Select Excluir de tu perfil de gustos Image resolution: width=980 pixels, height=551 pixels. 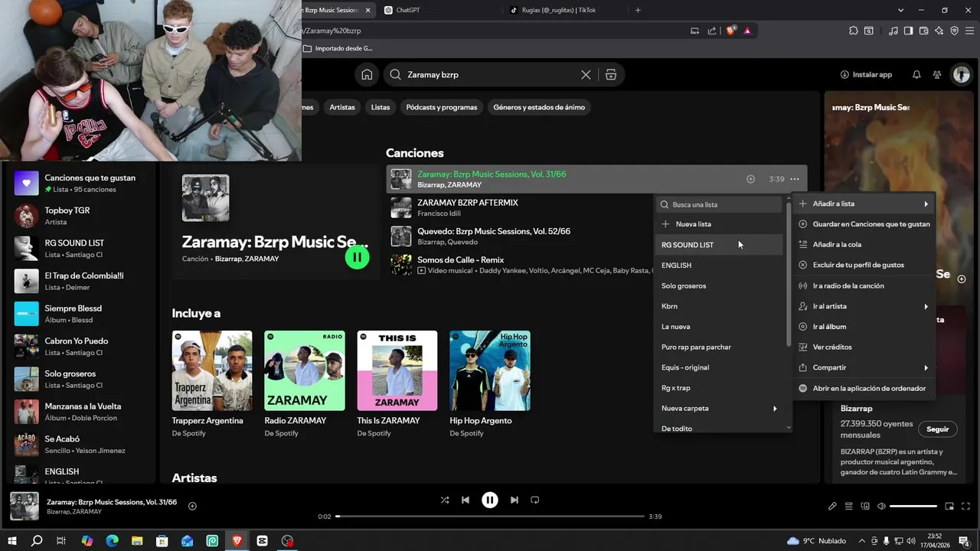pyautogui.click(x=863, y=265)
